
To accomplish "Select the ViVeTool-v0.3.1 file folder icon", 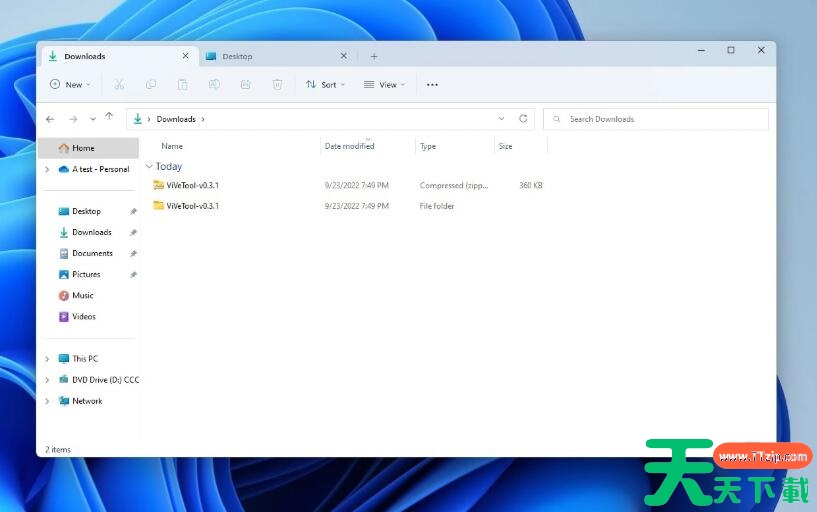I will coord(158,206).
